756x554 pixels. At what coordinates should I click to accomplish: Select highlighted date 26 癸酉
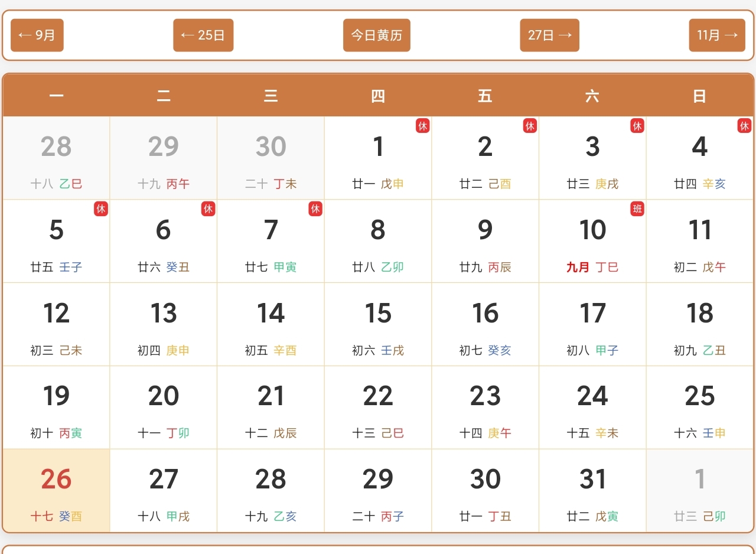click(x=56, y=491)
